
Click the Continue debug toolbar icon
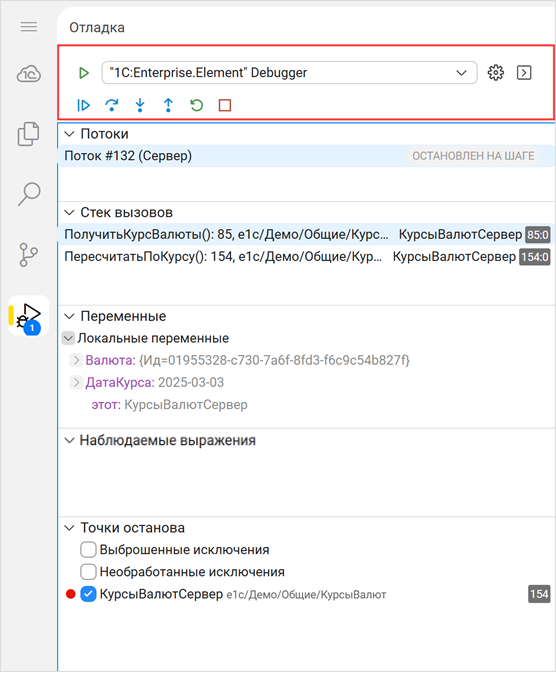pos(83,105)
